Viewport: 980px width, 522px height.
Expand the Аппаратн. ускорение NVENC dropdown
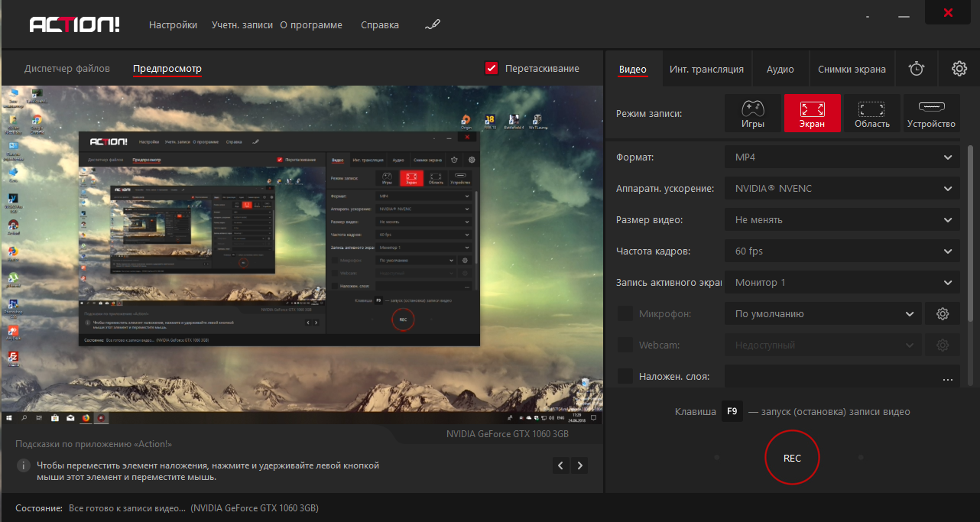(842, 189)
